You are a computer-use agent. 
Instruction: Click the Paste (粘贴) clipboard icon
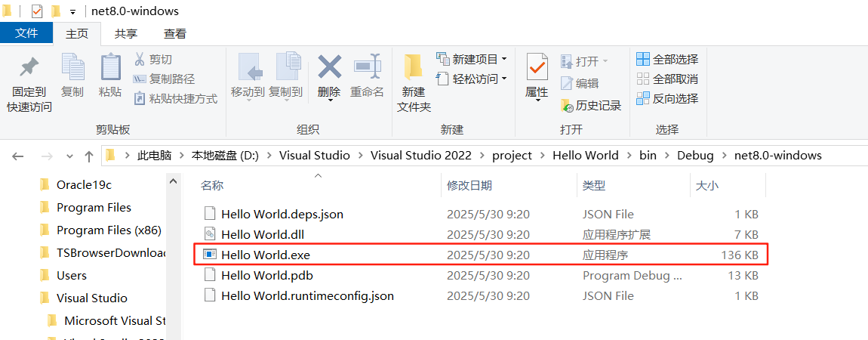(111, 67)
